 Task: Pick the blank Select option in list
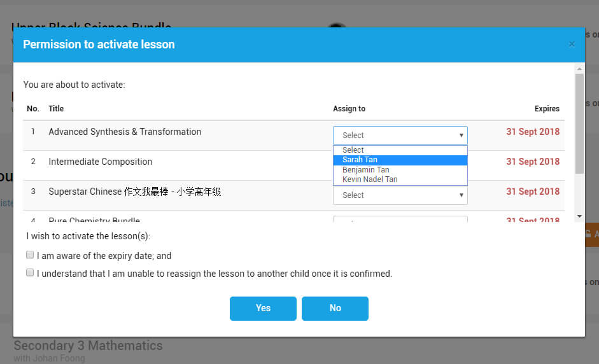pos(400,150)
